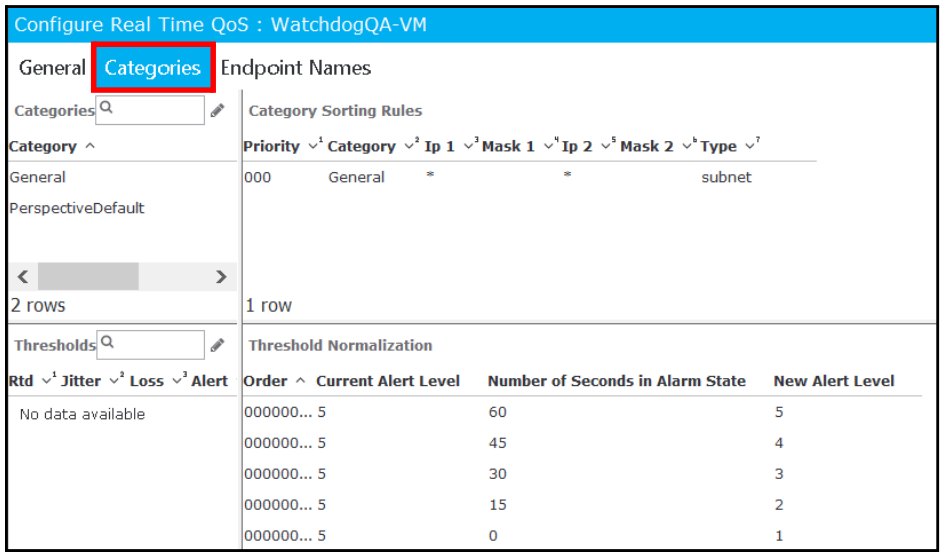The height and width of the screenshot is (557, 944).
Task: Click the Alert column header in Thresholds
Action: (x=210, y=381)
